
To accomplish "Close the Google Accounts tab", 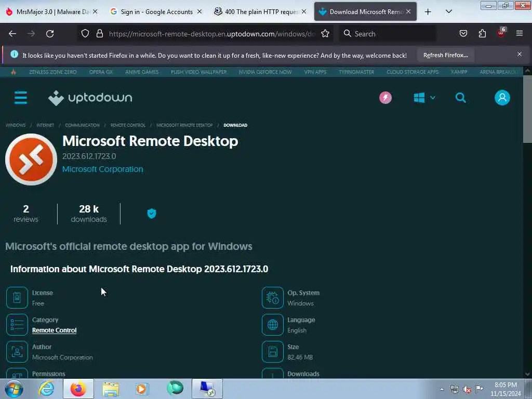I will [x=199, y=11].
